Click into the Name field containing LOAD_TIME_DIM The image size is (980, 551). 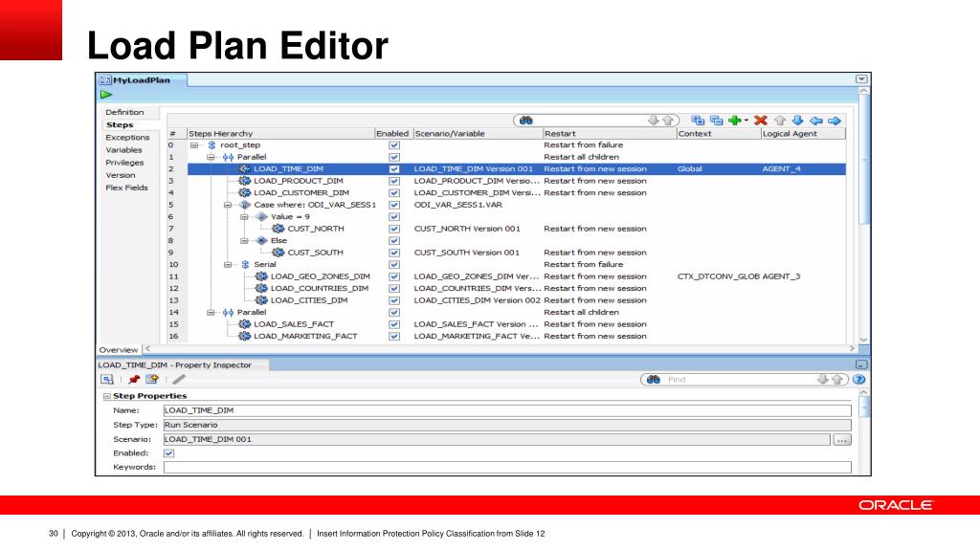pyautogui.click(x=507, y=410)
